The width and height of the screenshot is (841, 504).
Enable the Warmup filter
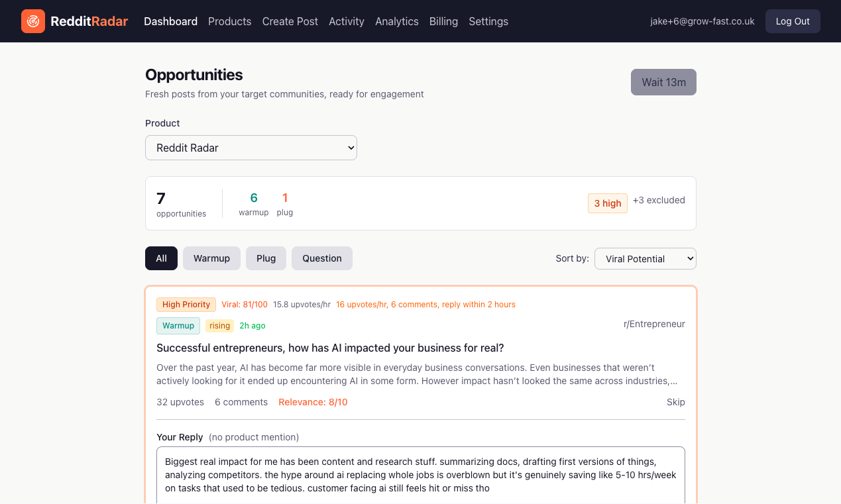click(211, 258)
